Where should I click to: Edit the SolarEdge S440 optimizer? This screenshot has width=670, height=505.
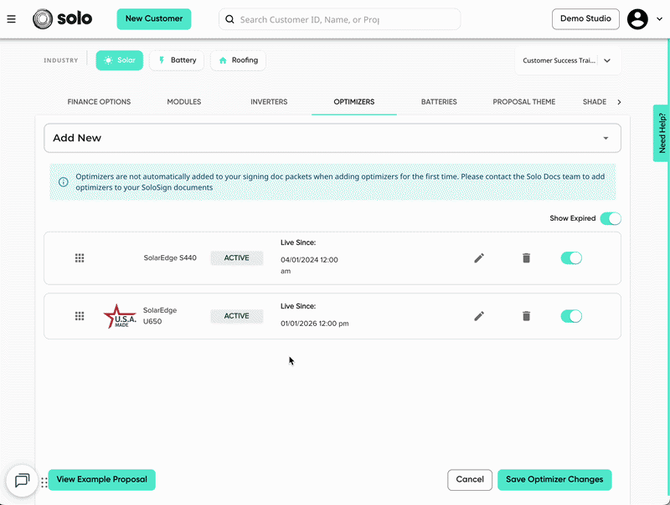479,258
